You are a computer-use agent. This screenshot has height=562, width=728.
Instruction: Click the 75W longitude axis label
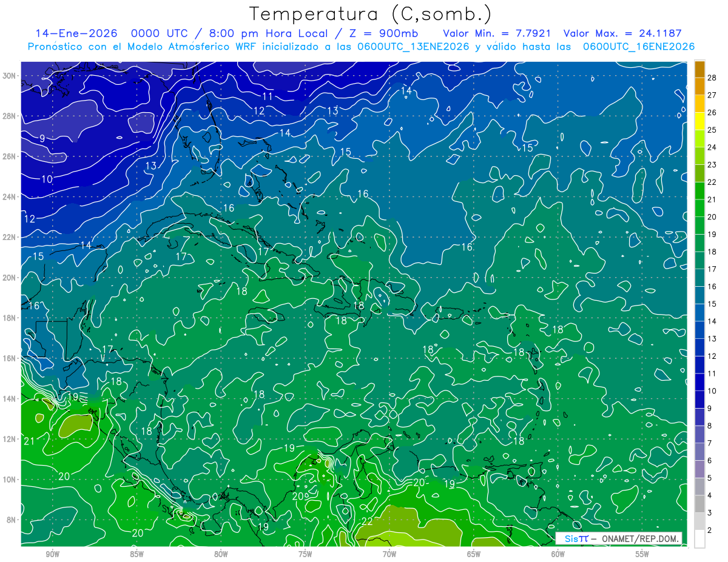[x=305, y=554]
